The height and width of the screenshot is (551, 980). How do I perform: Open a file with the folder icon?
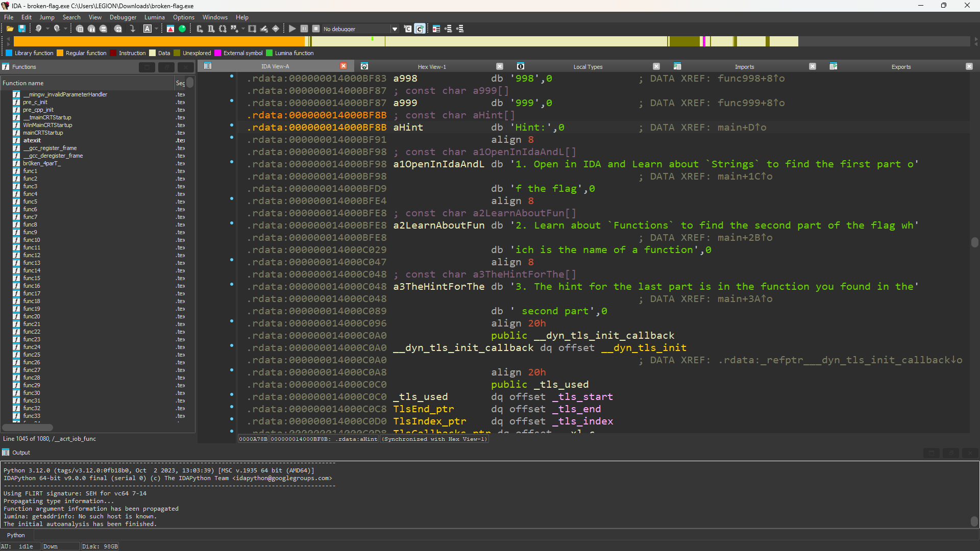pyautogui.click(x=10, y=29)
